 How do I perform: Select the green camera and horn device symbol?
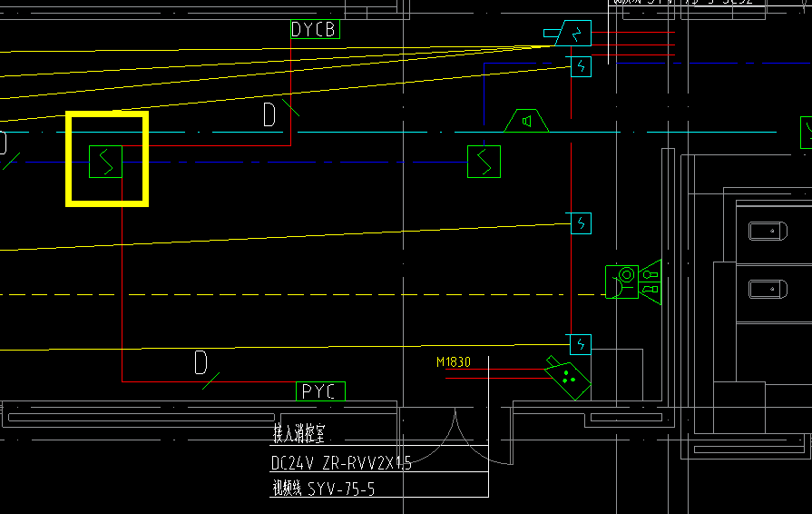point(633,282)
